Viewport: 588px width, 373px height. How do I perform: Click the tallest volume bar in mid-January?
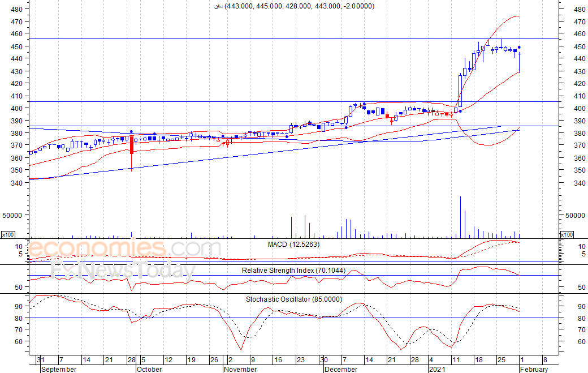460,217
